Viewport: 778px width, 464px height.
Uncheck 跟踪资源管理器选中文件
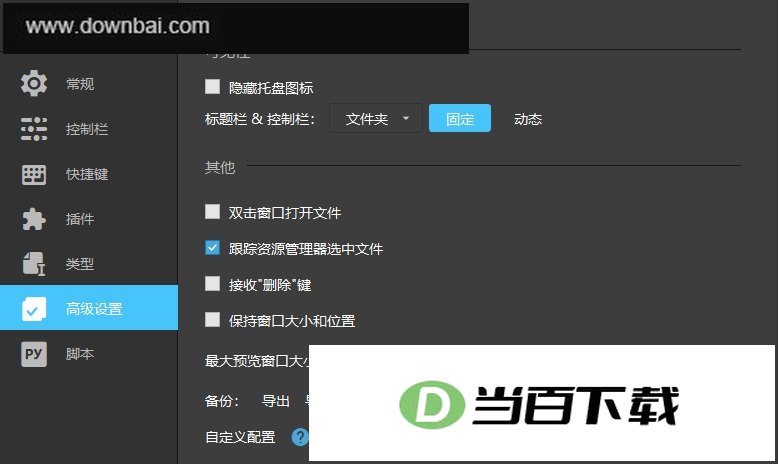[212, 247]
